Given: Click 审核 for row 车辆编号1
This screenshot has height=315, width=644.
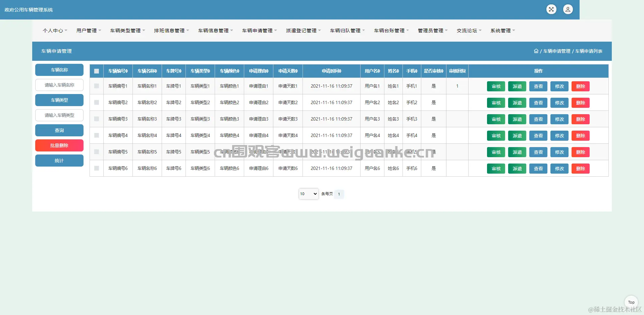Looking at the screenshot, I should [x=496, y=86].
